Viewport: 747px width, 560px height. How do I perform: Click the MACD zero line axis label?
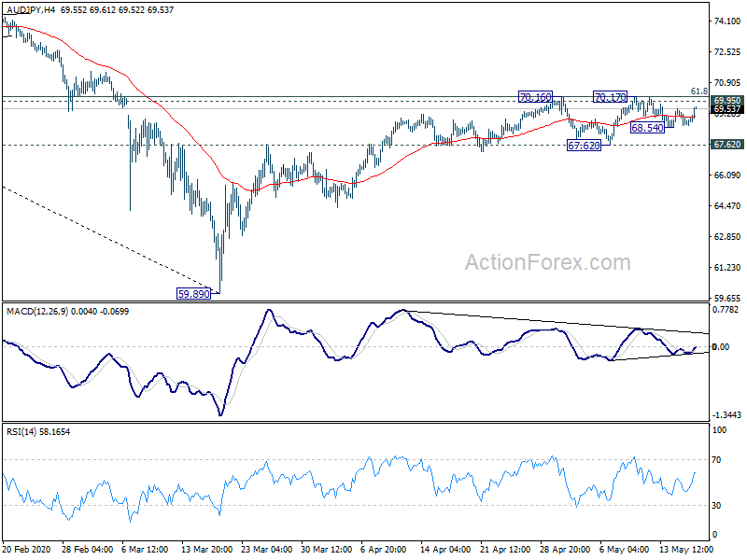click(720, 346)
